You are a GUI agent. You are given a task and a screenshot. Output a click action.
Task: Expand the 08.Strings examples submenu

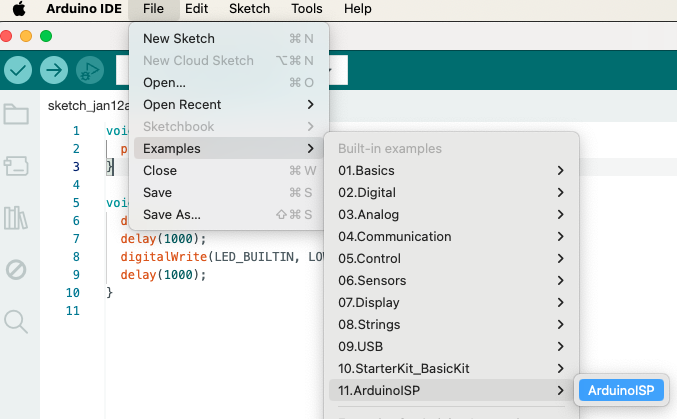point(451,325)
